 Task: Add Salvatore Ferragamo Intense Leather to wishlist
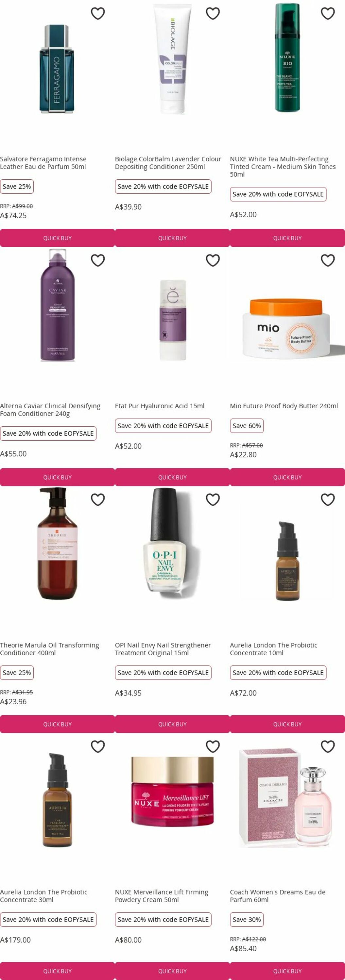click(x=98, y=13)
